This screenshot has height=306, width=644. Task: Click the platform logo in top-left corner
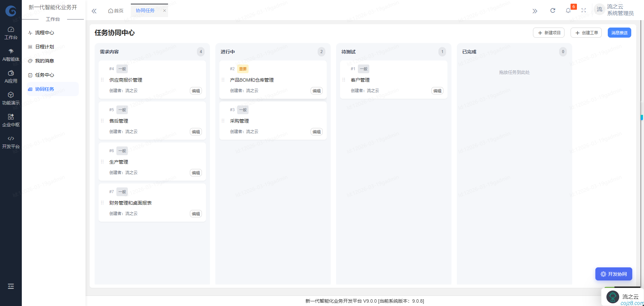pyautogui.click(x=11, y=11)
